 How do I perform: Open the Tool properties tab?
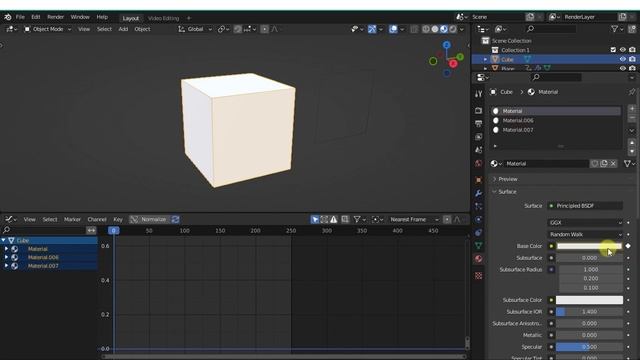tap(478, 93)
